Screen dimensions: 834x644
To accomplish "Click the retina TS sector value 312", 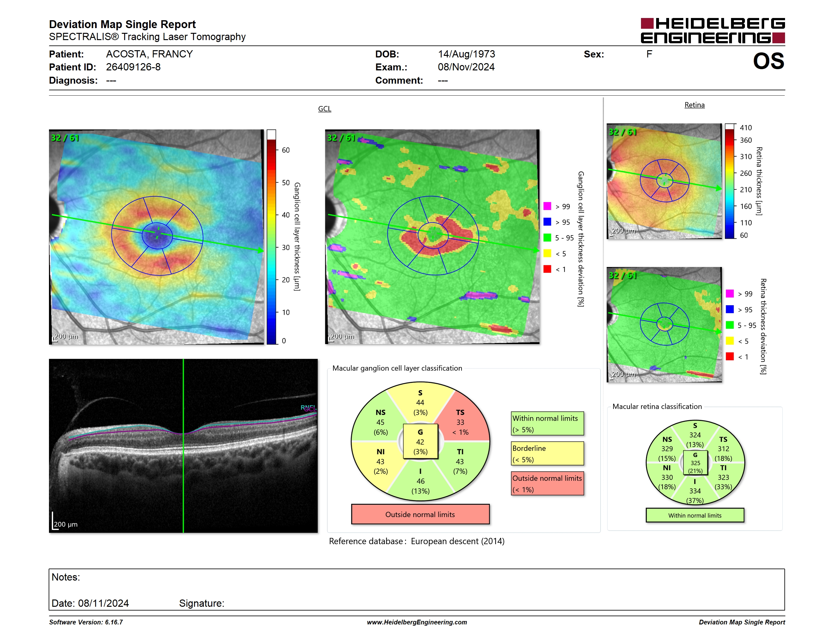I will 723,449.
